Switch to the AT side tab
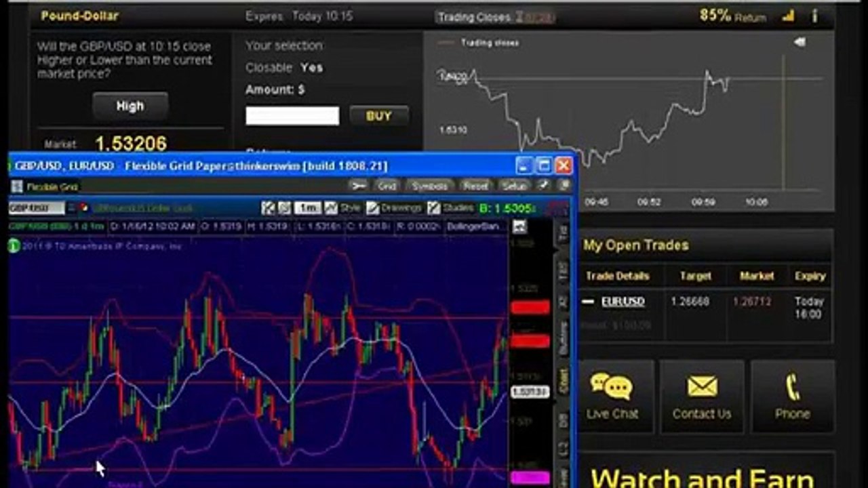Viewport: 868px width, 488px height. (563, 302)
